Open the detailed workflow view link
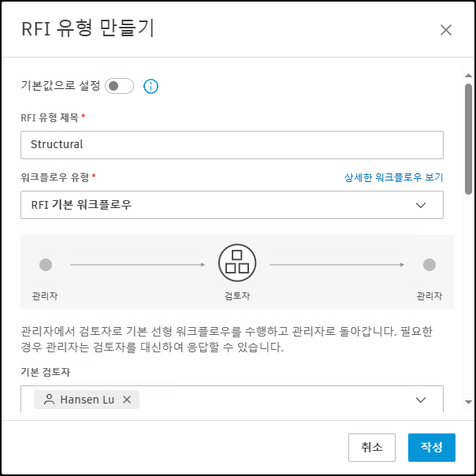 [x=393, y=177]
